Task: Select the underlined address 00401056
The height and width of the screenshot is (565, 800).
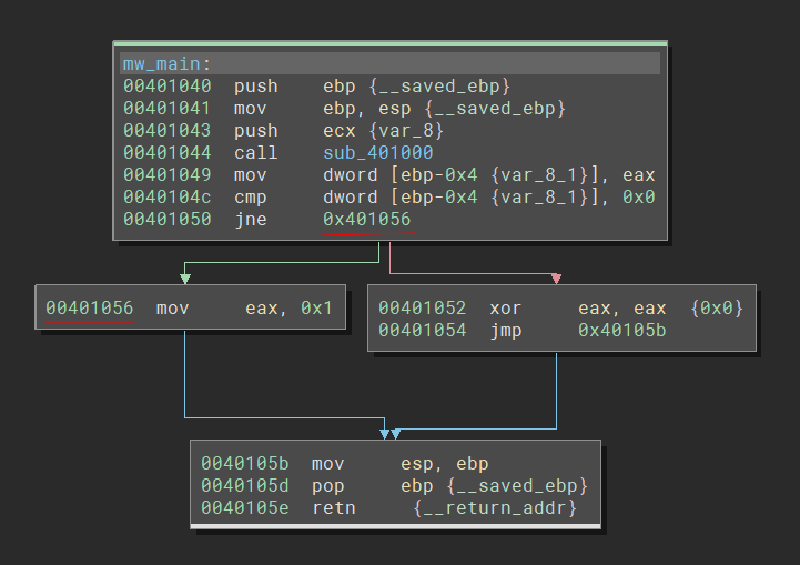Action: click(x=89, y=308)
